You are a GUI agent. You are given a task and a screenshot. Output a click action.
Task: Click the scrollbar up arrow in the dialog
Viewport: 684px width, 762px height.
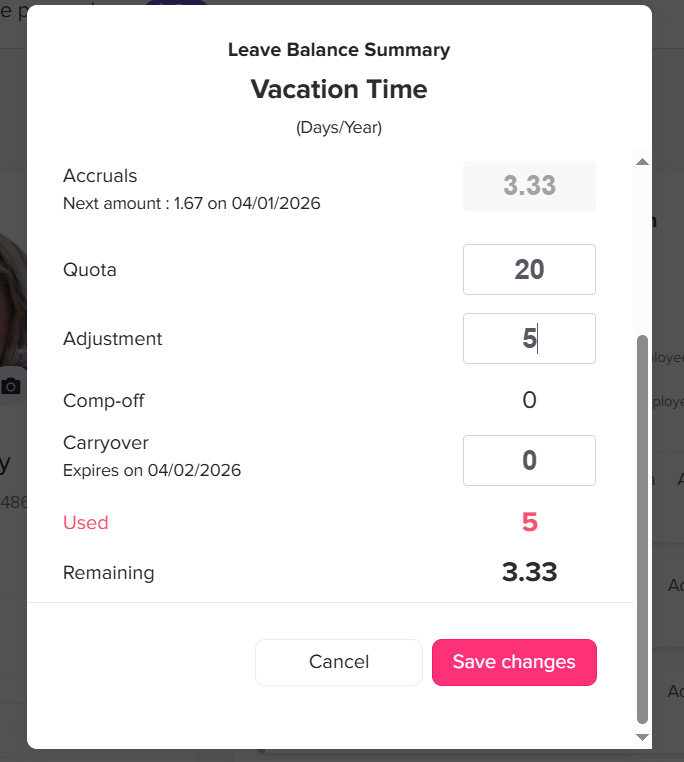click(x=642, y=162)
